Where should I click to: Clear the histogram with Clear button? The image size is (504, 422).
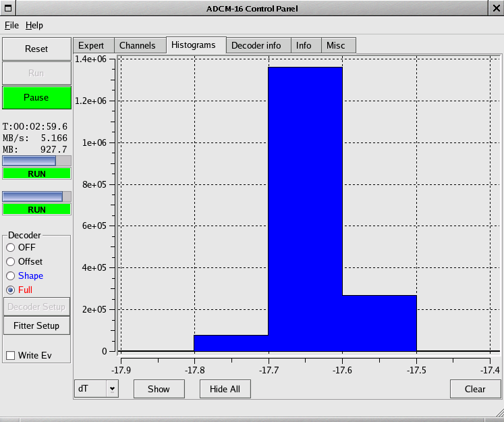(476, 389)
